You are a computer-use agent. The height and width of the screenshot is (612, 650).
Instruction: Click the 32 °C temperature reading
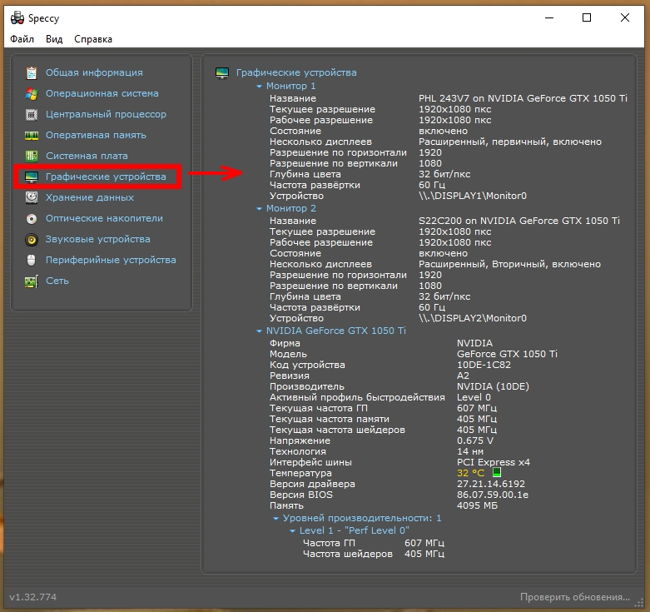pos(471,473)
